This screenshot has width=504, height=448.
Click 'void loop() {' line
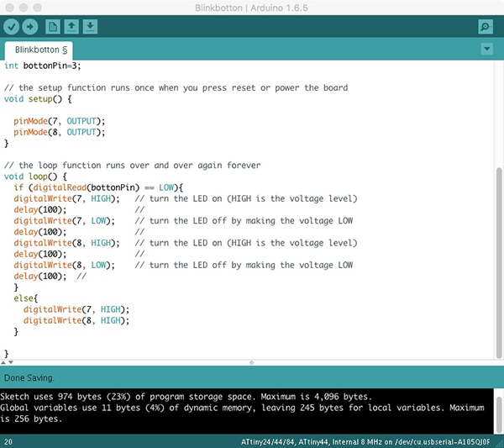point(35,177)
